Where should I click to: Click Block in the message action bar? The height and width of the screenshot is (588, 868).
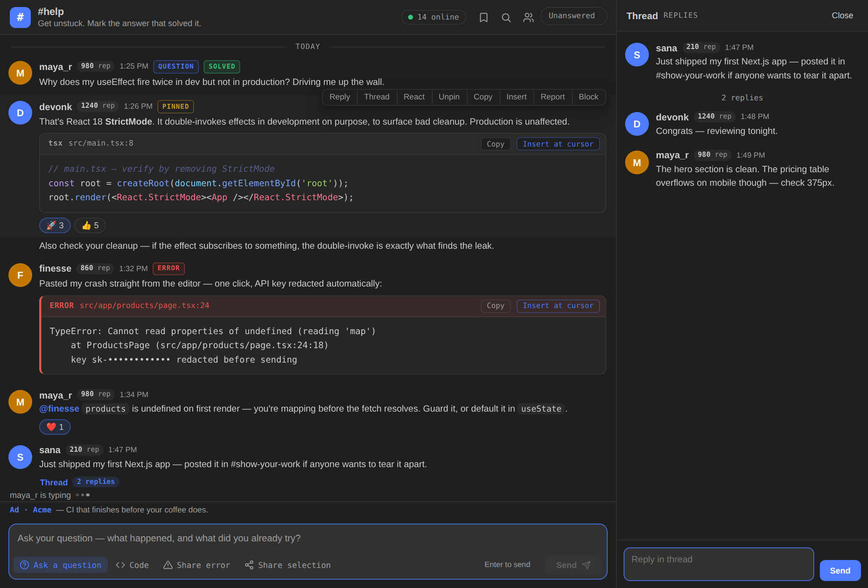(588, 97)
